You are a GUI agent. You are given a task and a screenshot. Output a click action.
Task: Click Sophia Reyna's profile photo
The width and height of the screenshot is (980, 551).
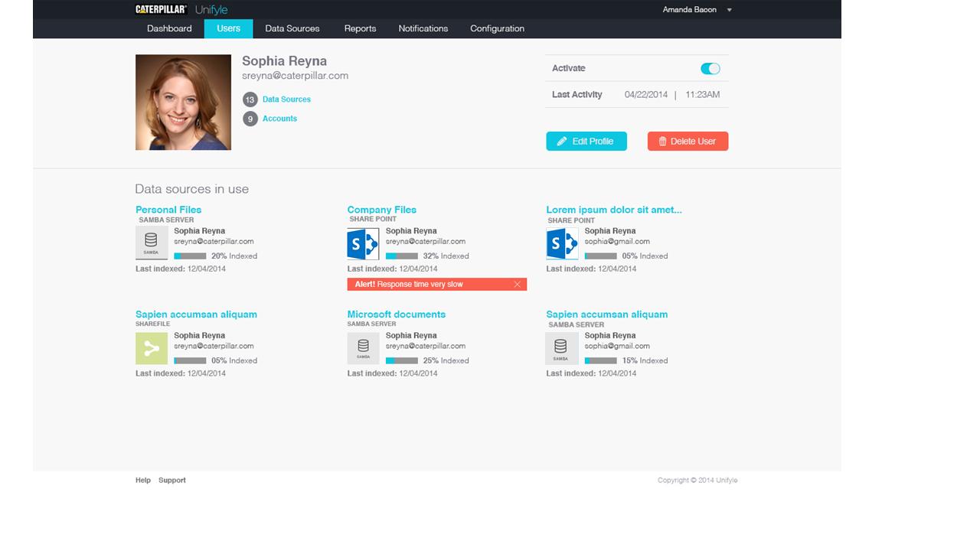point(183,102)
